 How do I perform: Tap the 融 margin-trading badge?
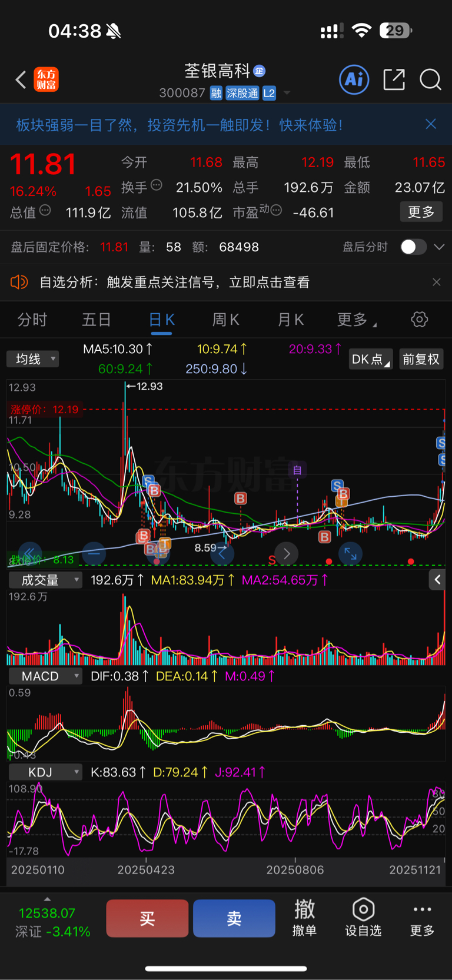[x=216, y=93]
